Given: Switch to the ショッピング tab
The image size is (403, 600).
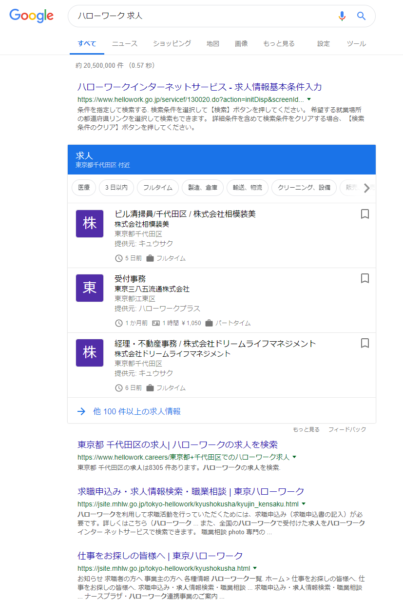Looking at the screenshot, I should click(172, 44).
